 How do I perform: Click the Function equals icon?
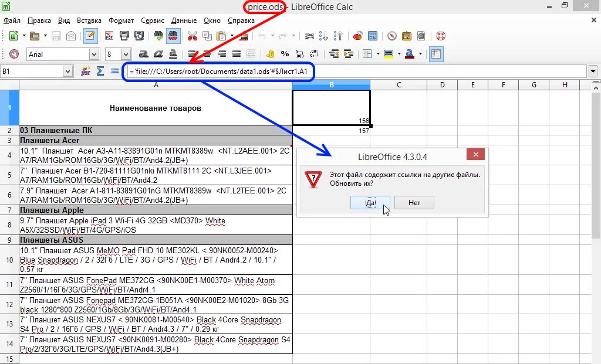pos(114,71)
